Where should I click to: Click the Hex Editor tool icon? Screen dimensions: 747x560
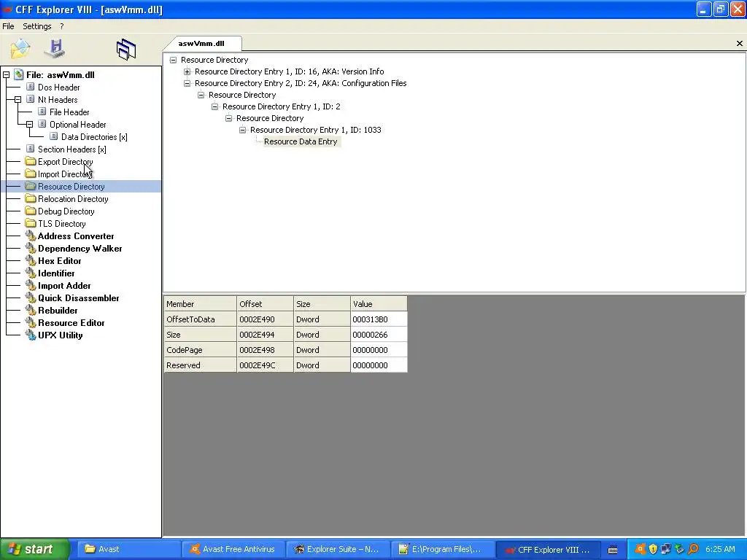coord(31,260)
